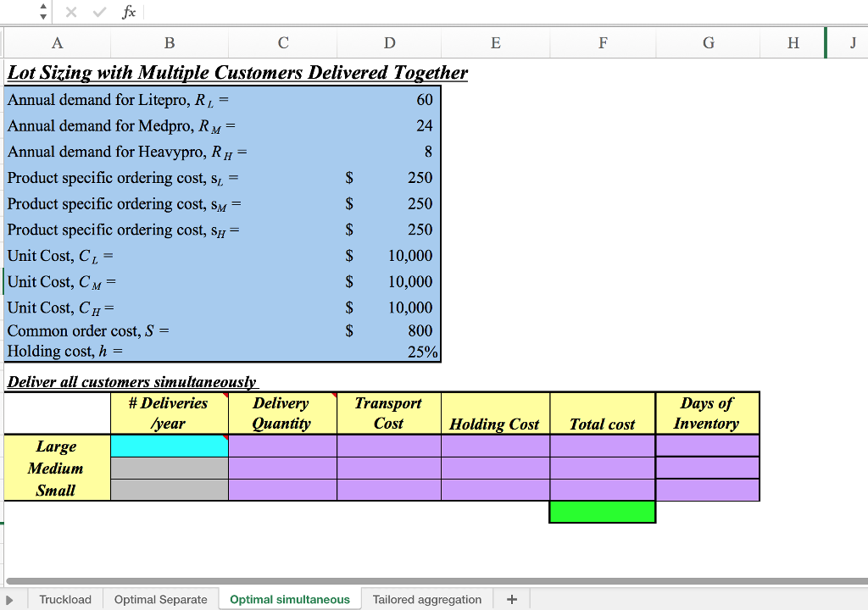Click the name box stepper arrows

pos(43,12)
